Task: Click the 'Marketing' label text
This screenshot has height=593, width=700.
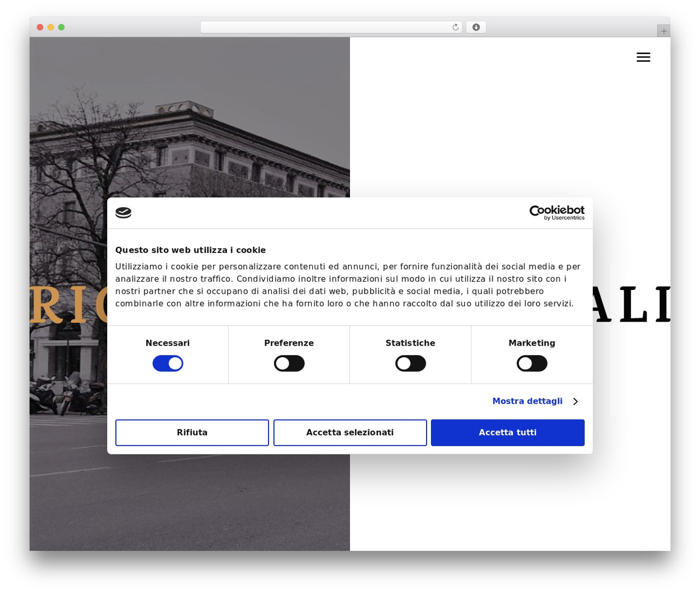Action: pos(532,343)
